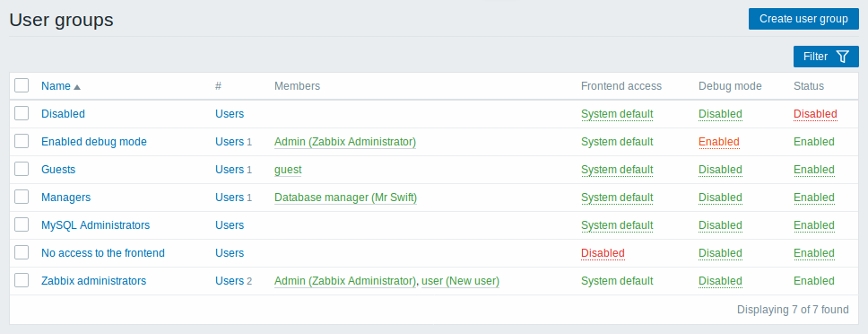Change frontend access for Disabled group
Viewport: 868px width, 334px height.
point(617,114)
